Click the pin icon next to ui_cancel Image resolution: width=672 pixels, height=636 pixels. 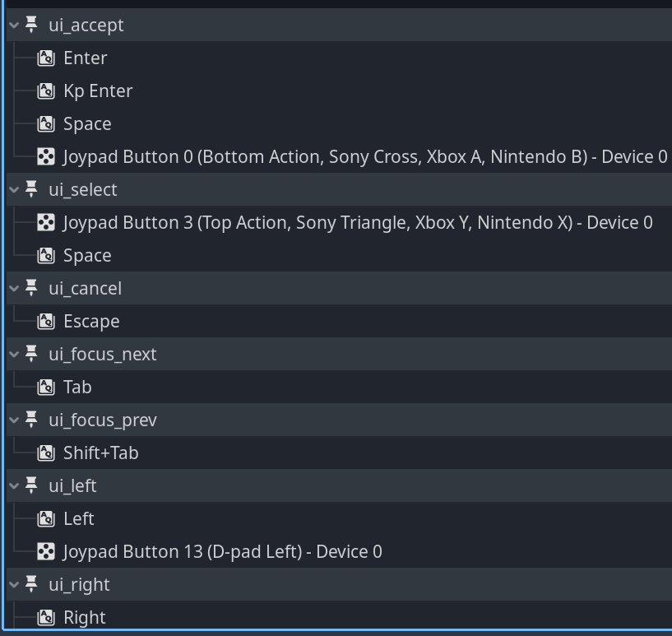(x=30, y=288)
